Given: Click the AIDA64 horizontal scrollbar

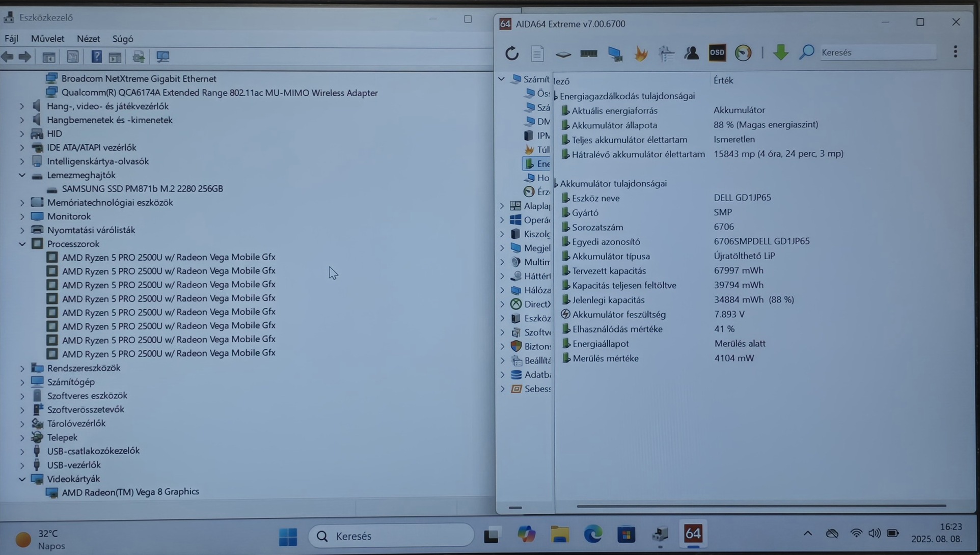Looking at the screenshot, I should click(x=761, y=506).
